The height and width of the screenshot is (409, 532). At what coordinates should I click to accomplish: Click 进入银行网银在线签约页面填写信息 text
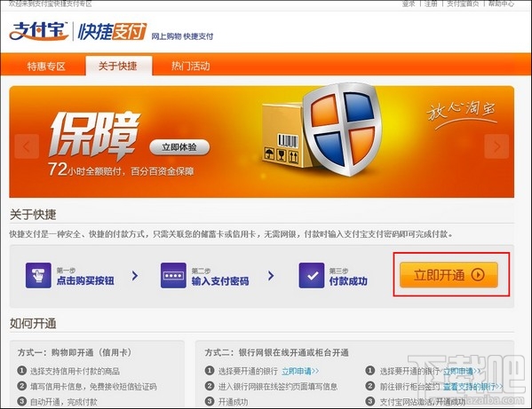(278, 386)
